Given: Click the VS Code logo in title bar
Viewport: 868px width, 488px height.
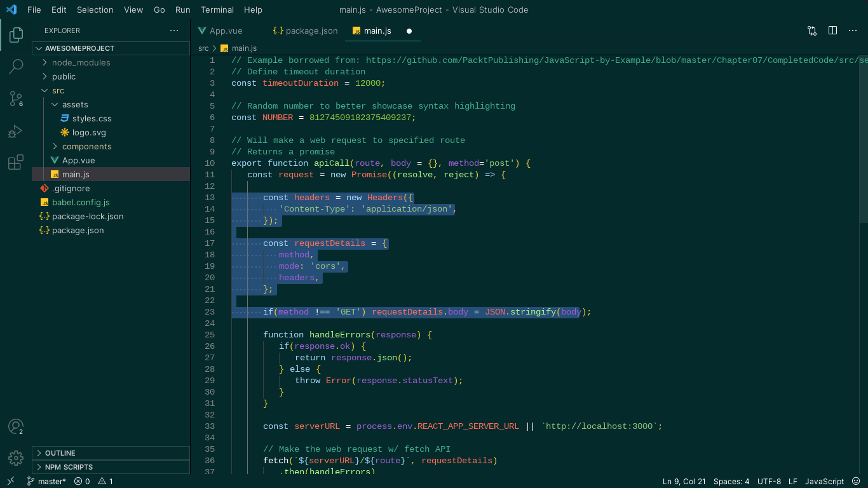Looking at the screenshot, I should [11, 10].
